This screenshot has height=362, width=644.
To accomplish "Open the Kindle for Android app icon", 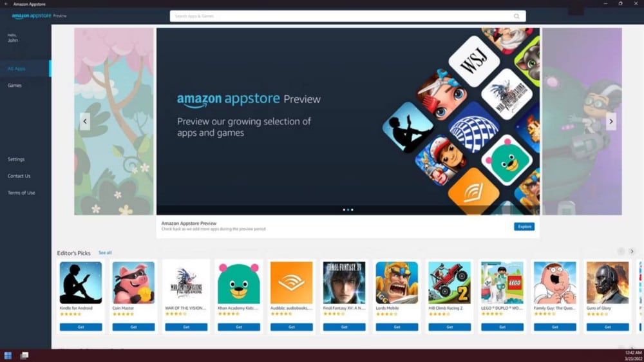I will coord(80,283).
